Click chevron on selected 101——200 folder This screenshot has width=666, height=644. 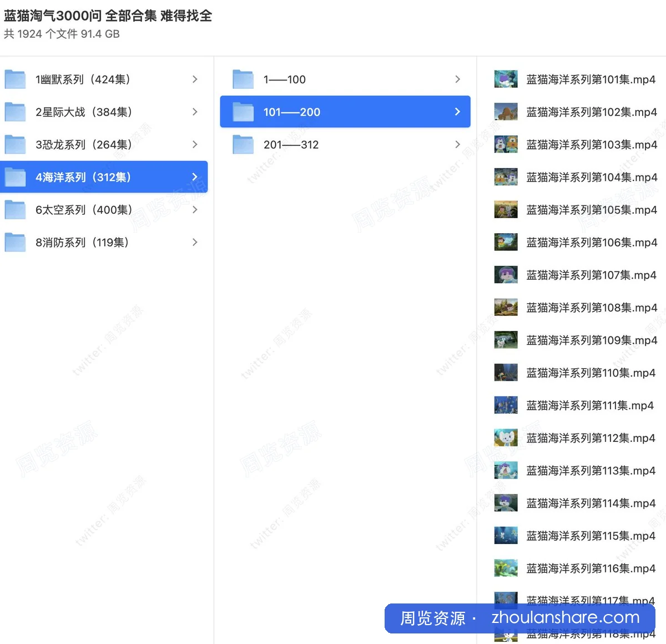tap(457, 112)
